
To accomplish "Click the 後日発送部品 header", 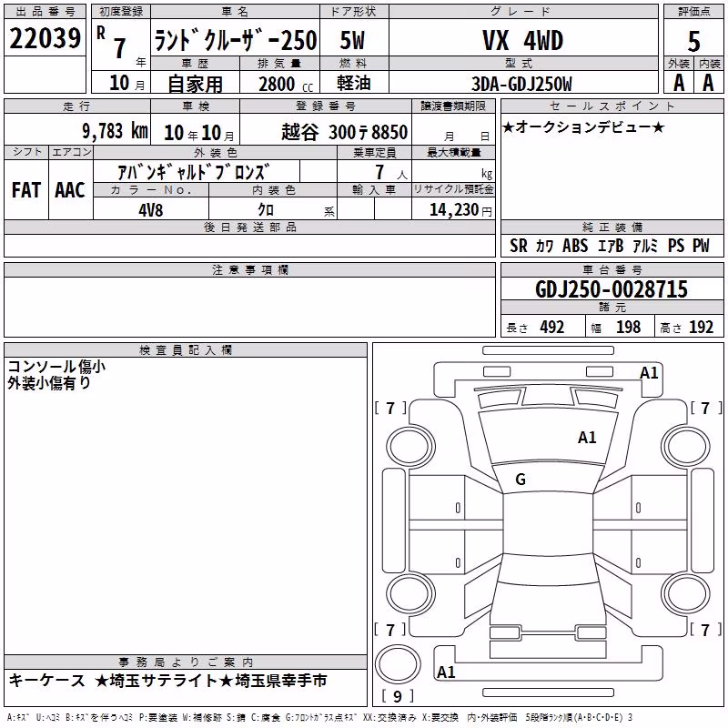I will coord(249,227).
